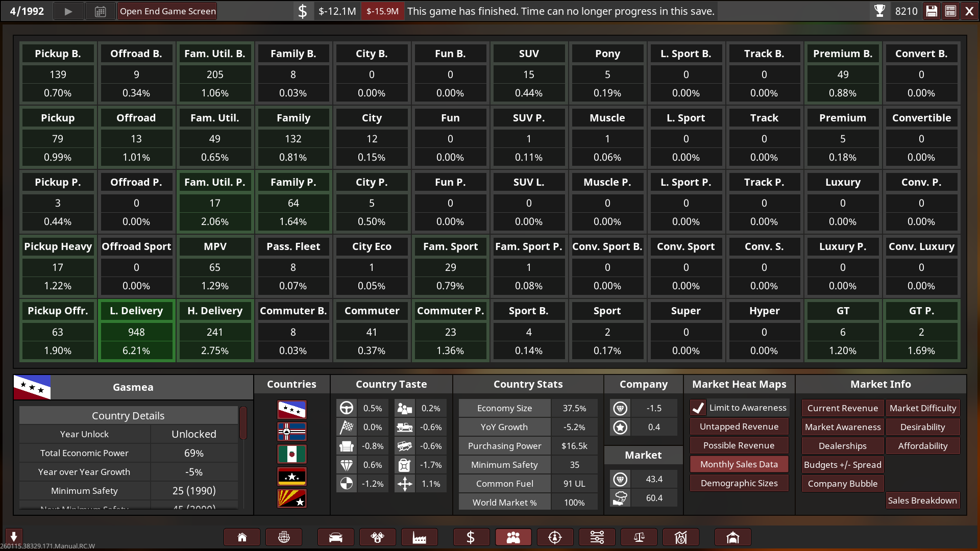
Task: Open End Game Screen button
Action: coord(167,11)
